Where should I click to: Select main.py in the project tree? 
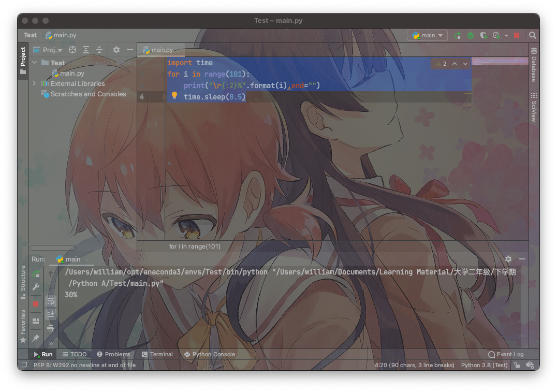point(68,73)
